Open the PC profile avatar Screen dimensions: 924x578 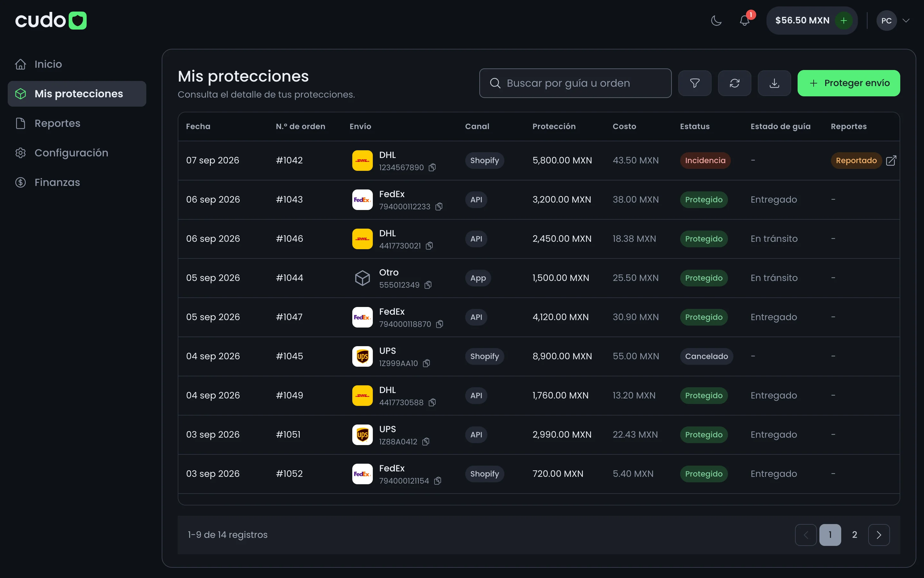(886, 20)
